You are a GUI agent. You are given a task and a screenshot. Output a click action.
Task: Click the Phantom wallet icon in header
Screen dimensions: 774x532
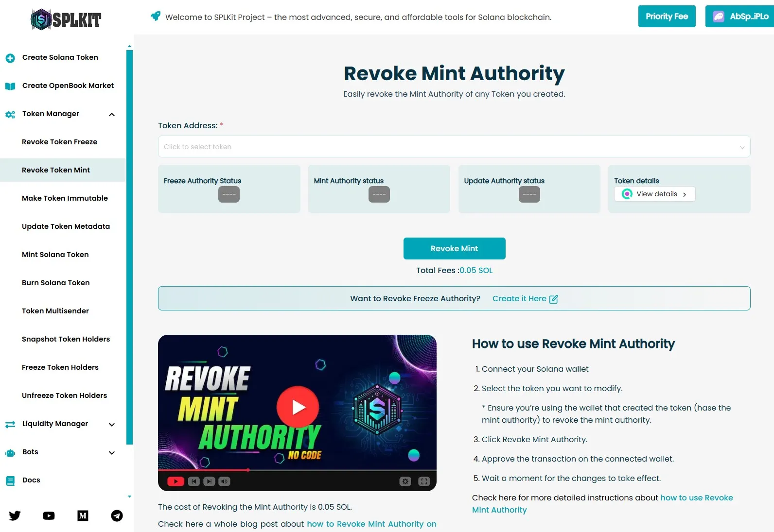point(719,17)
